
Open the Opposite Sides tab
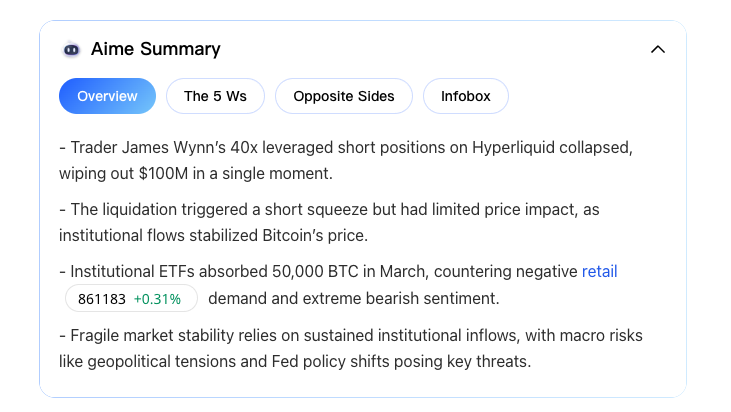click(343, 96)
